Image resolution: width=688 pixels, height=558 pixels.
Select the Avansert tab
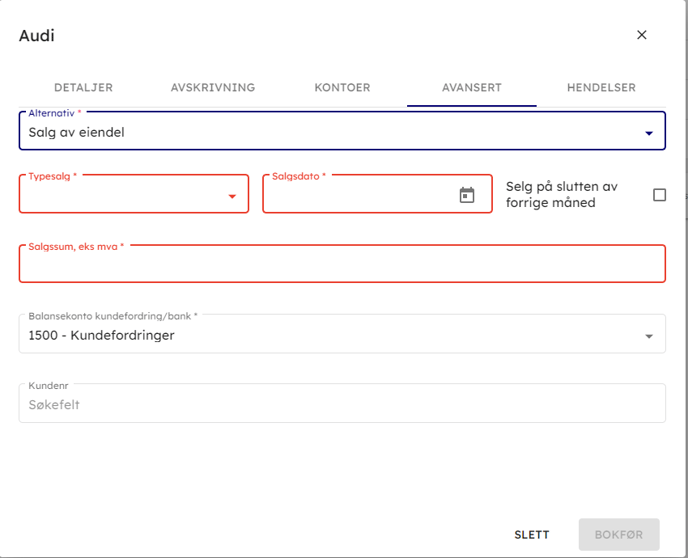click(x=472, y=88)
